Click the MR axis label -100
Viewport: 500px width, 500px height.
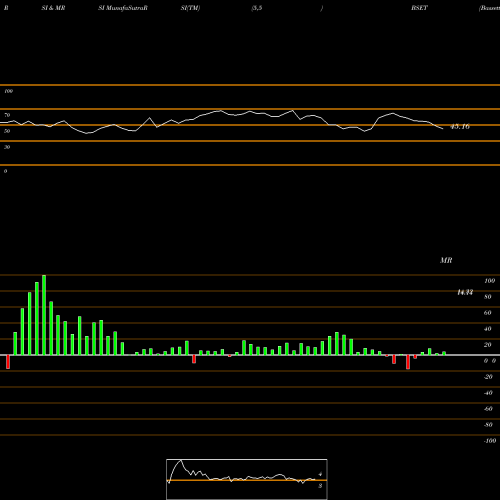490,441
